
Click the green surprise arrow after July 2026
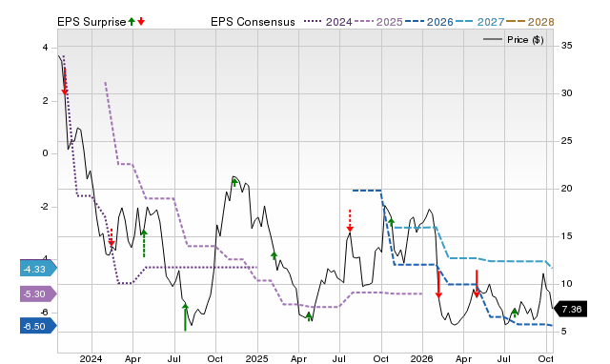(515, 313)
